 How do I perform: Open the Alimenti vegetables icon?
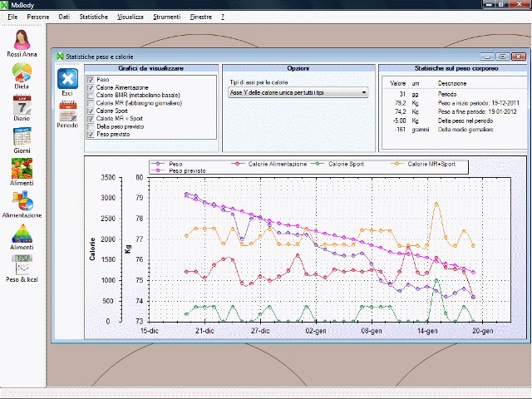tap(22, 170)
